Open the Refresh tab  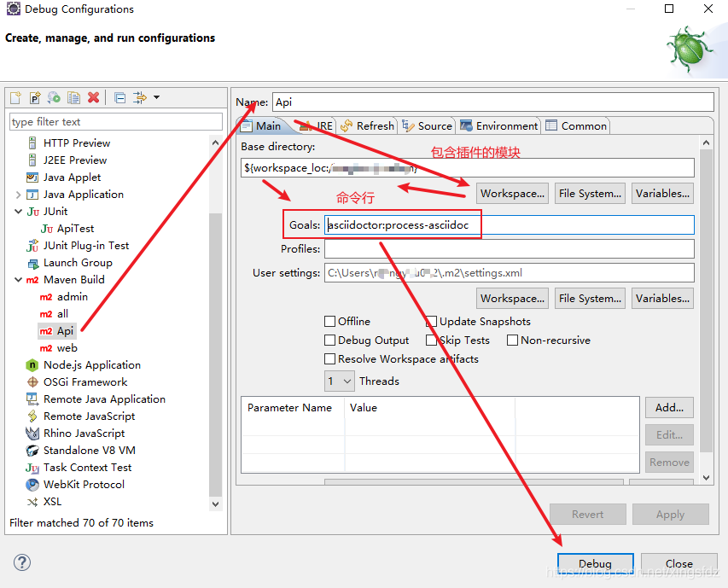click(x=367, y=126)
